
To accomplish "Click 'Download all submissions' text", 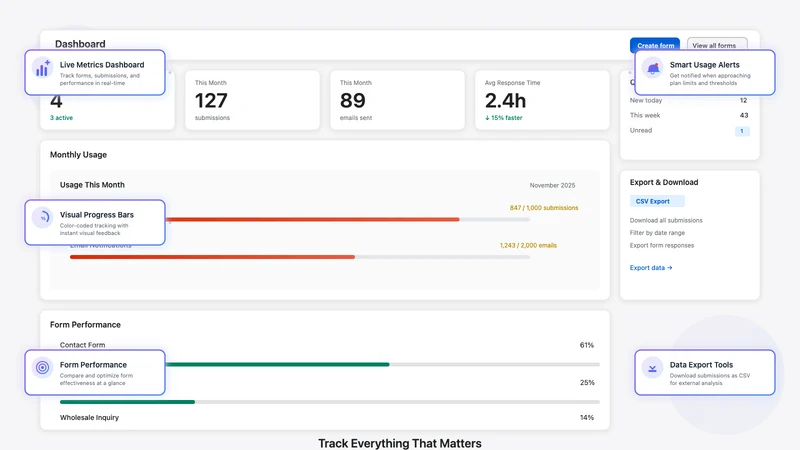I will pos(666,220).
